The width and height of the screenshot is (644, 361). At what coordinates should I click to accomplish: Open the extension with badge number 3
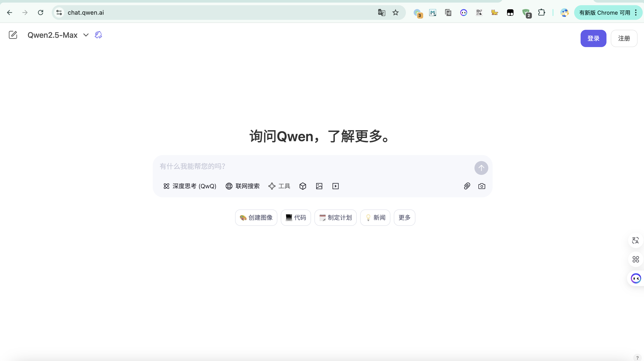pyautogui.click(x=418, y=13)
